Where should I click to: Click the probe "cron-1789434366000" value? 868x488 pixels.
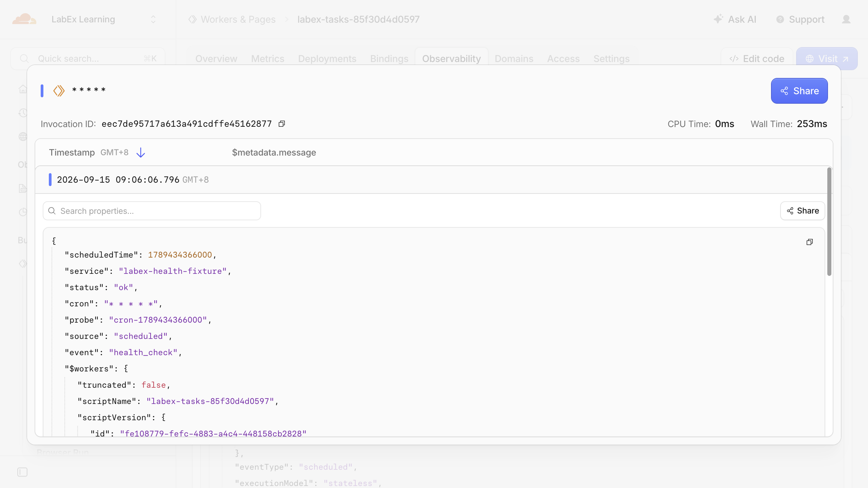tap(158, 320)
